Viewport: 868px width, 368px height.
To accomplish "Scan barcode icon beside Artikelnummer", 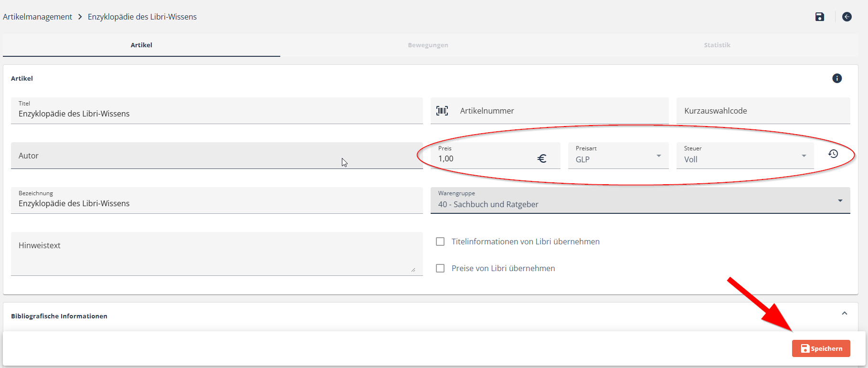I will (x=442, y=111).
